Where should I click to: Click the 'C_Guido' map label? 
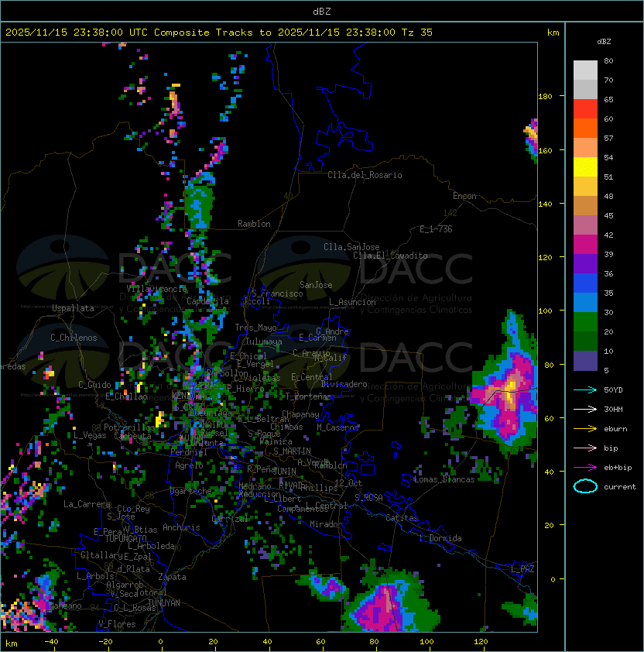click(x=94, y=385)
